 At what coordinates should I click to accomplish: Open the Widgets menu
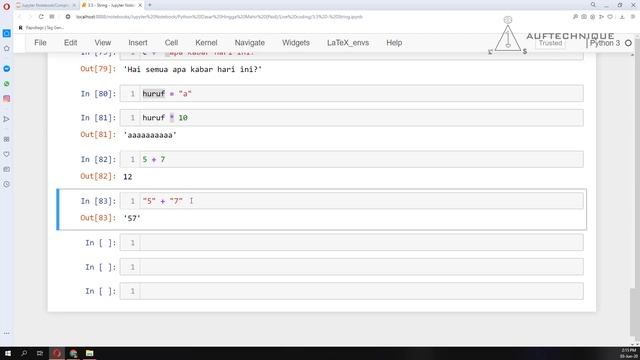[296, 43]
